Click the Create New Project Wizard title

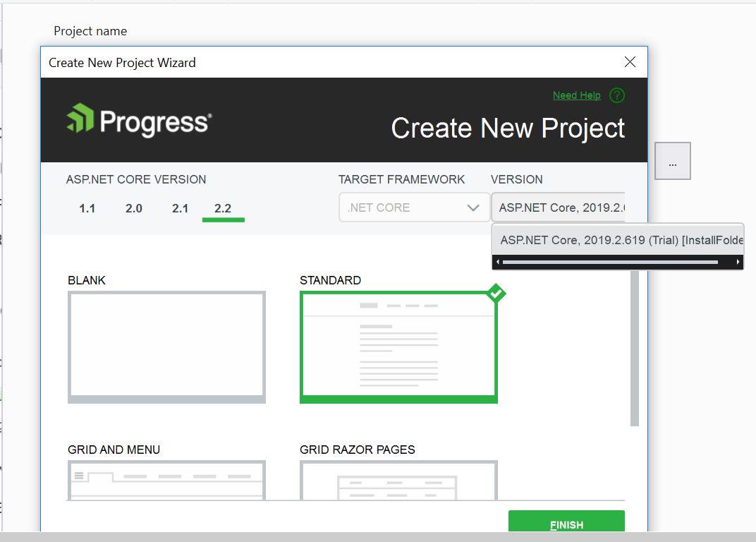pos(122,63)
